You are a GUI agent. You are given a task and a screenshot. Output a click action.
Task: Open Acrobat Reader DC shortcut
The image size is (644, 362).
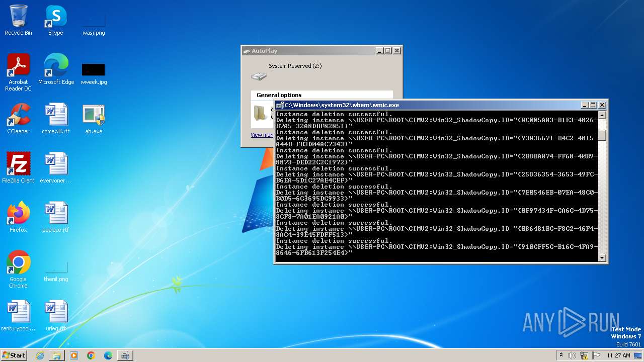click(18, 72)
